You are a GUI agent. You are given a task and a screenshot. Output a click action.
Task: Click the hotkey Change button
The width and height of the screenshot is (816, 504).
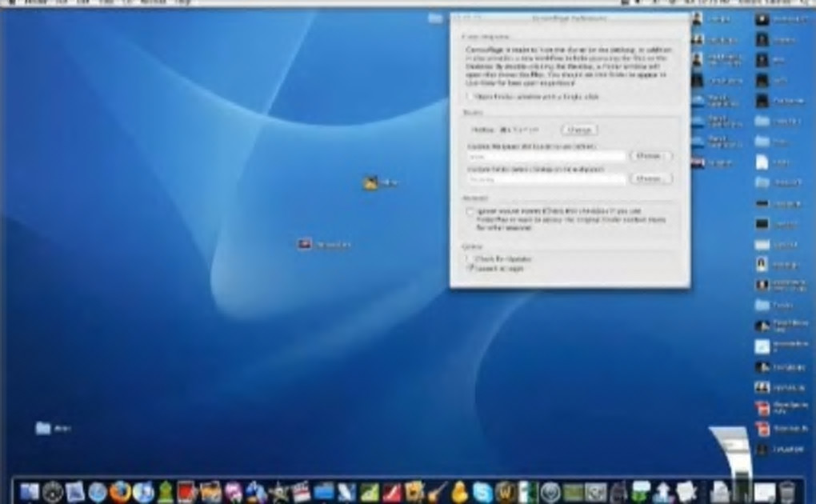pyautogui.click(x=579, y=130)
